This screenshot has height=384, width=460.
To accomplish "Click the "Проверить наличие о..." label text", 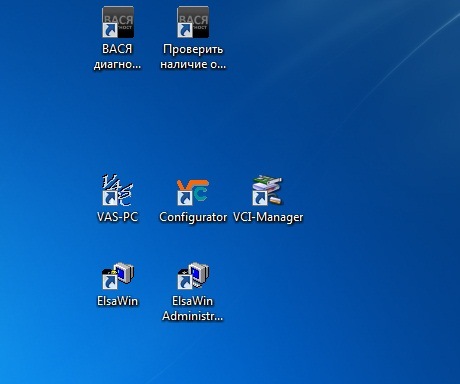I will click(x=193, y=56).
